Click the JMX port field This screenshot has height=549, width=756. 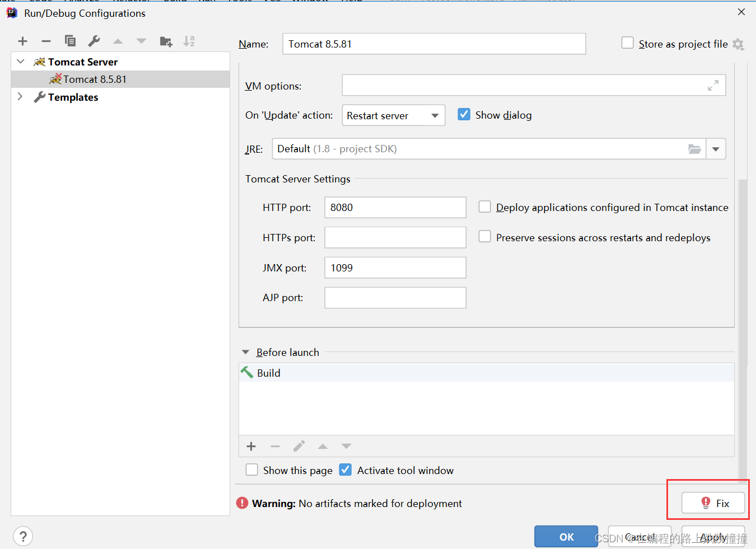coord(395,268)
